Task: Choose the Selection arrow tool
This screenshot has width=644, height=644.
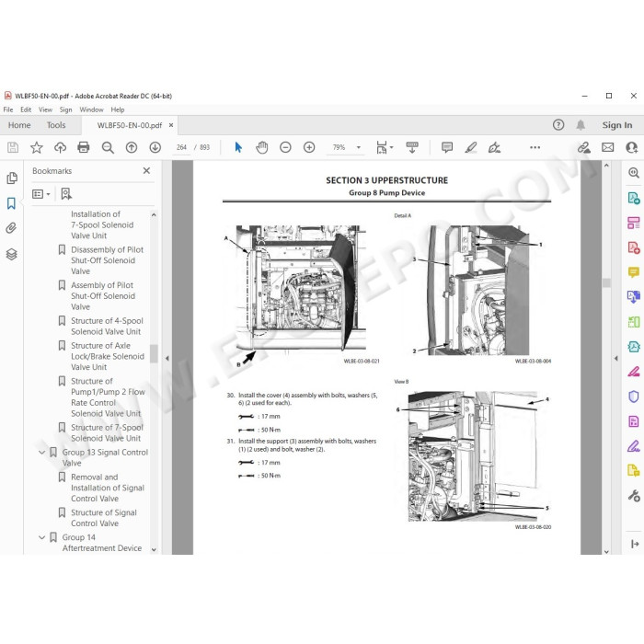Action: [x=237, y=147]
